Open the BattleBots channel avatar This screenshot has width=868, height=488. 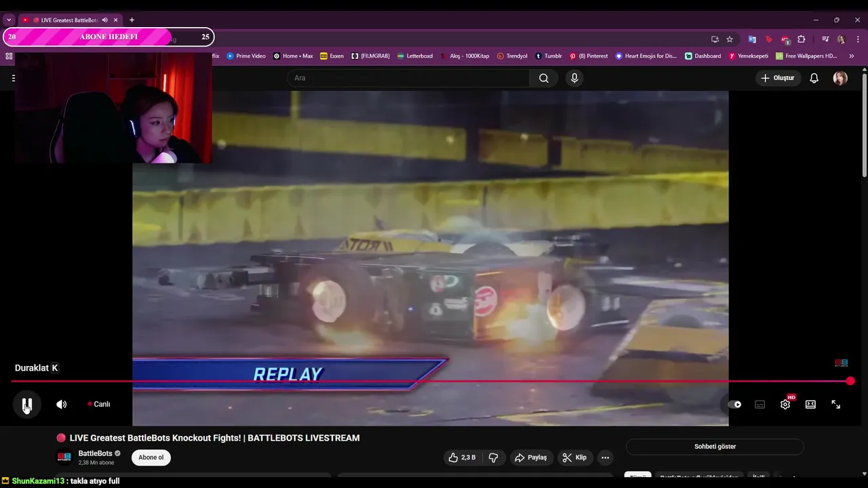pos(64,457)
